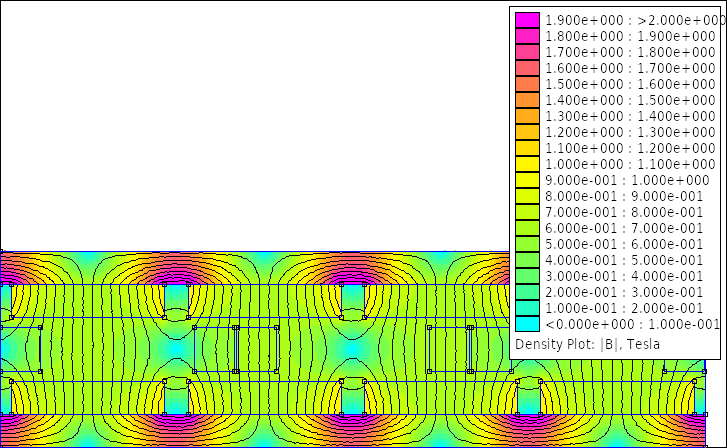Pick the 5.000e-001 : 6.000e-001 green swatch
This screenshot has width=727, height=448.
click(527, 244)
